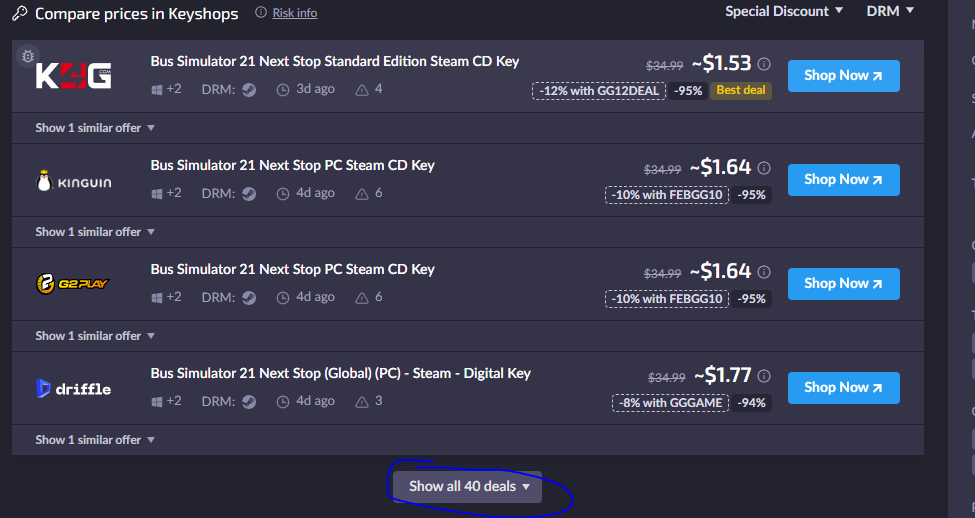Viewport: 975px width, 518px height.
Task: Click Shop Now for K4G offer
Action: coord(843,76)
